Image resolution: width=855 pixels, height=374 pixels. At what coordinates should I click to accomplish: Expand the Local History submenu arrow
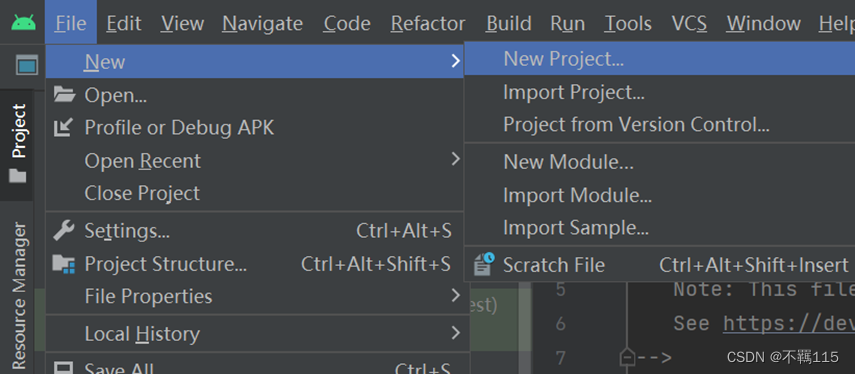click(455, 333)
